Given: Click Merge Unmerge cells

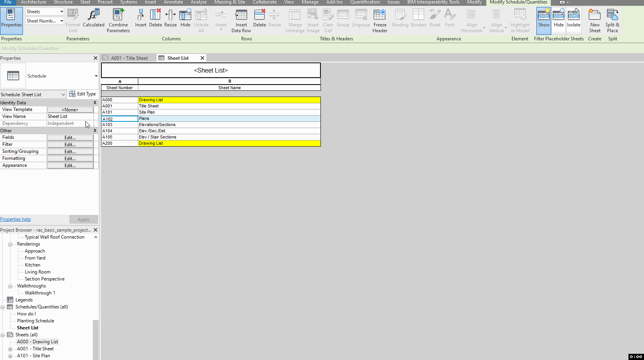Looking at the screenshot, I should pos(295,21).
